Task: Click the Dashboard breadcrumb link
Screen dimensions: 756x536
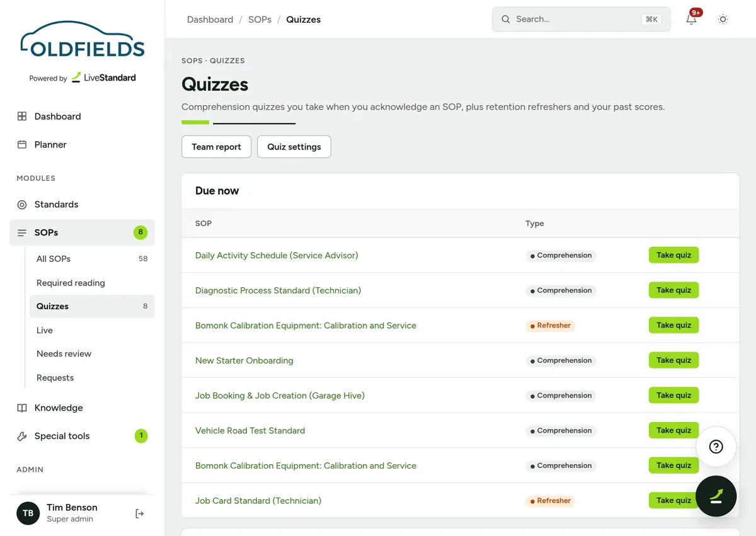Action: [210, 20]
